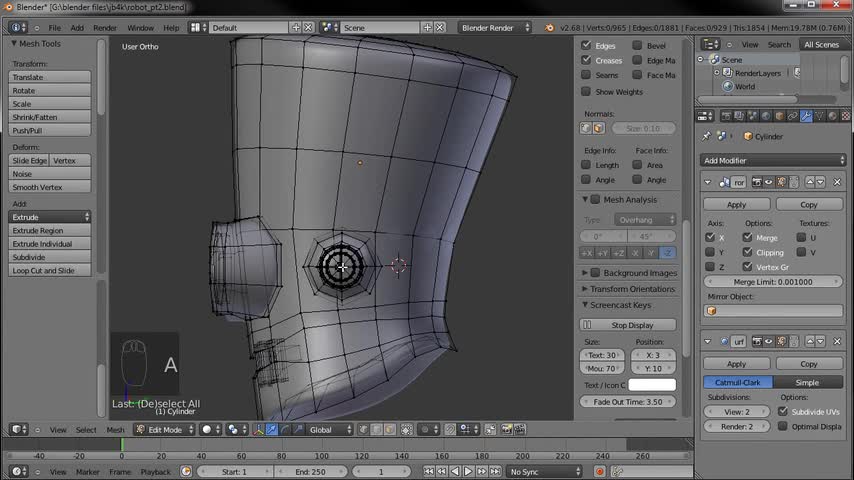854x480 pixels.
Task: Open the Render menu in top bar
Action: coord(105,28)
